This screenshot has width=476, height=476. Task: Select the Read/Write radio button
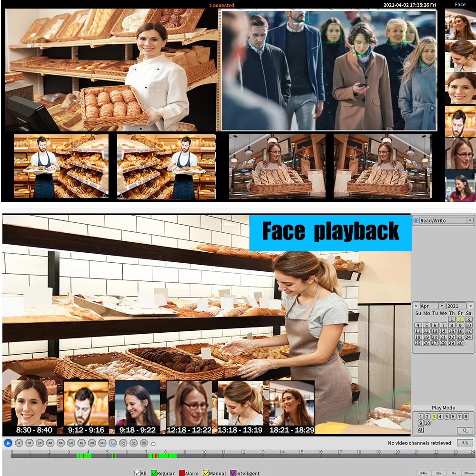pos(416,220)
